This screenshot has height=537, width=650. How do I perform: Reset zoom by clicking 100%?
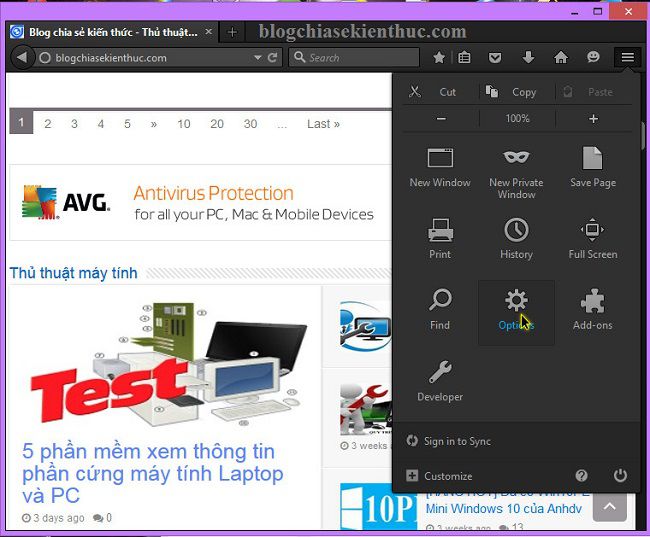coord(517,119)
